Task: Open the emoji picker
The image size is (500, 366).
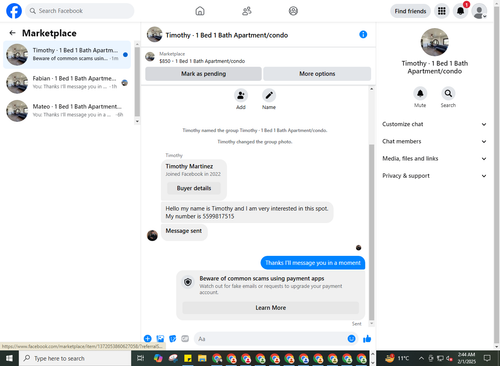Action: (351, 339)
